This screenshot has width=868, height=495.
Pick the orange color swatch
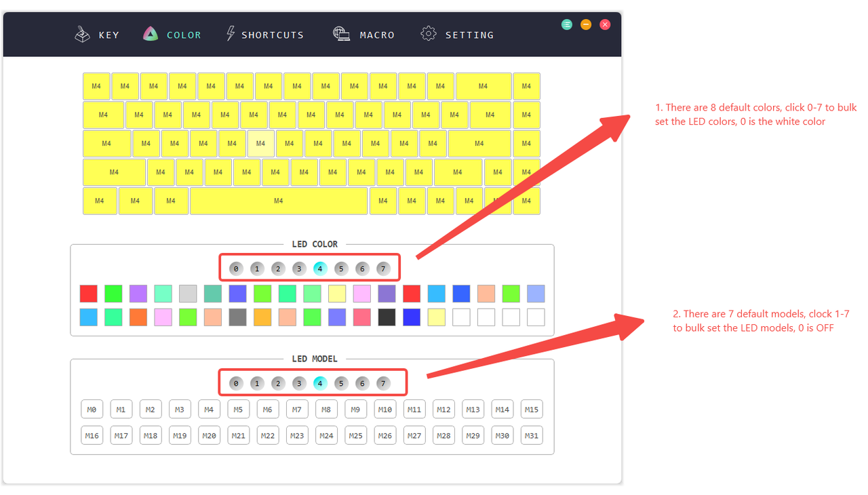coord(138,317)
